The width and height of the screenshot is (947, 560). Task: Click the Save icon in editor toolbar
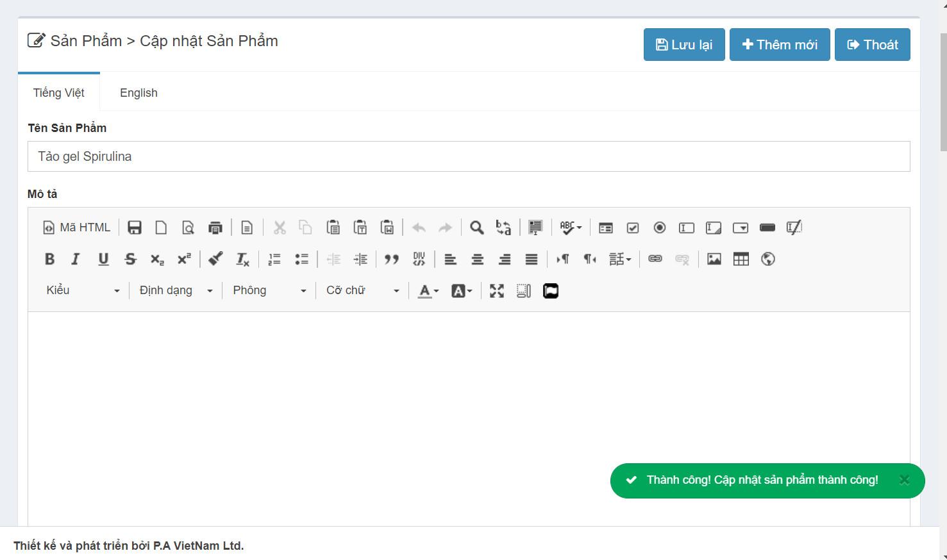click(135, 227)
